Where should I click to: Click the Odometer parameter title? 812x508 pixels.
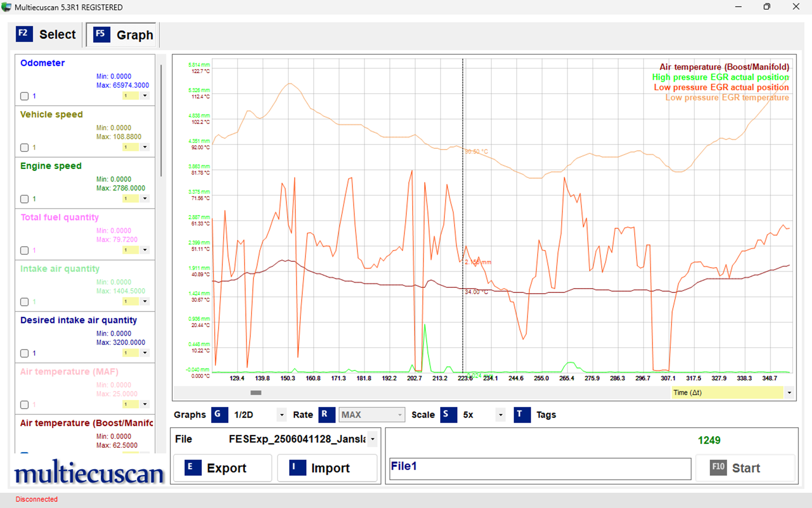pos(42,63)
